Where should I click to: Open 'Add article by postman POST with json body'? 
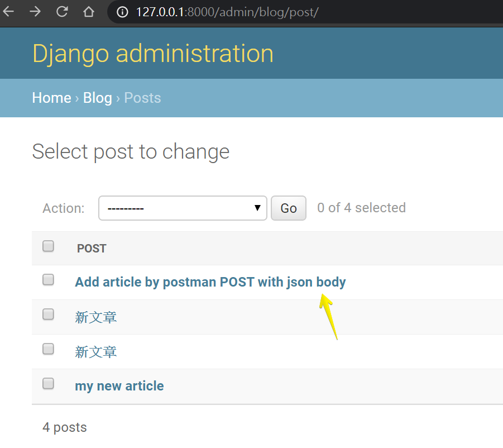[x=210, y=282]
